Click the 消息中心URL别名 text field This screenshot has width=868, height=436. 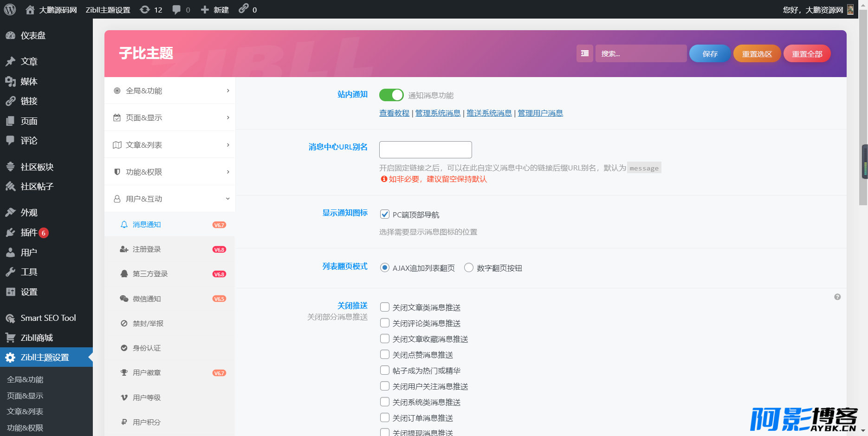coord(426,150)
